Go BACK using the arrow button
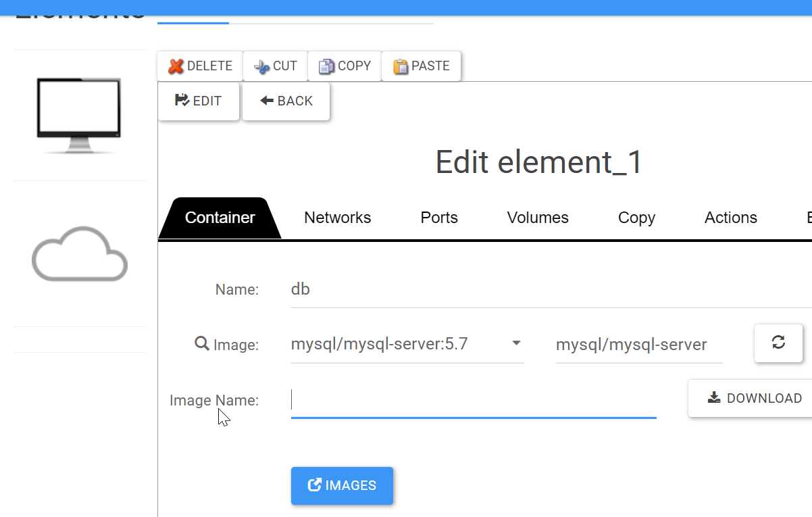The height and width of the screenshot is (517, 812). click(286, 101)
